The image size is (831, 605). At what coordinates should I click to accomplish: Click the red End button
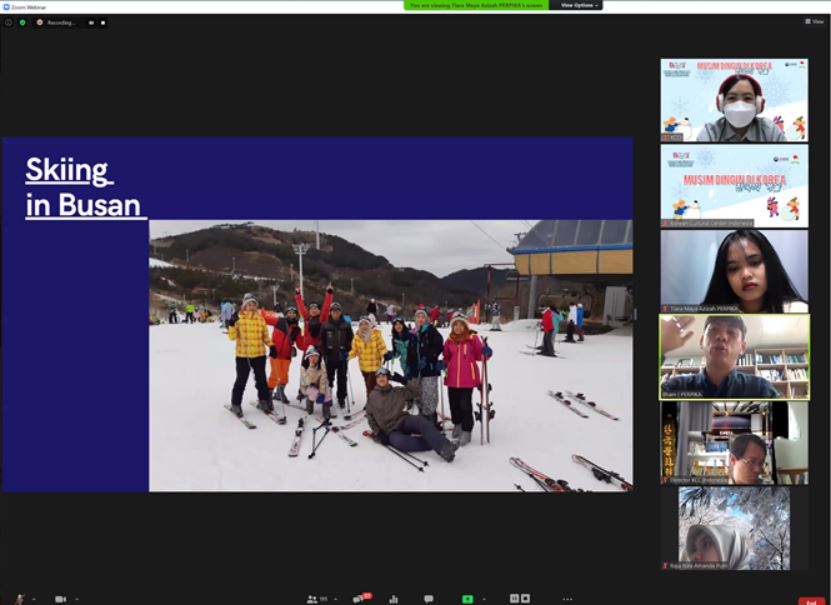click(x=811, y=600)
